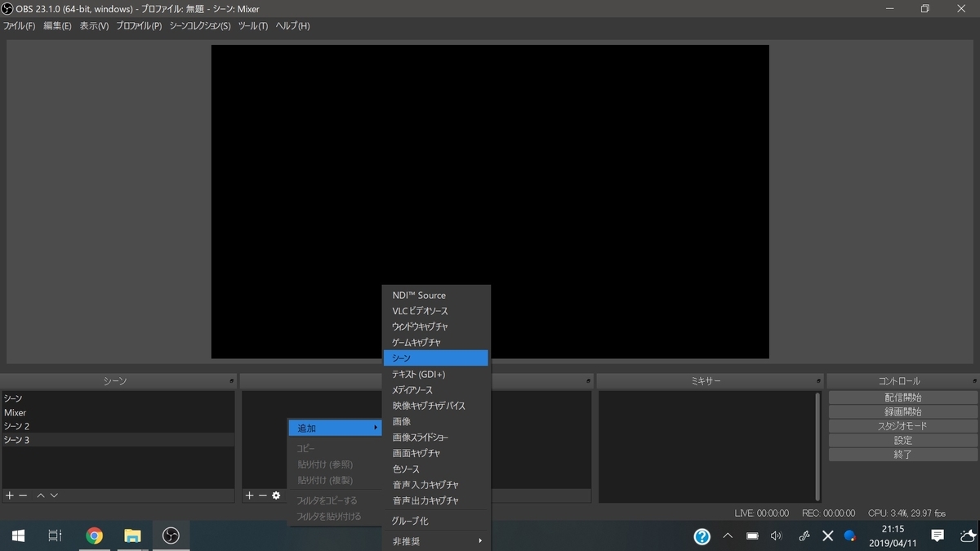
Task: Expand the 非推奨 submenu
Action: click(x=436, y=541)
